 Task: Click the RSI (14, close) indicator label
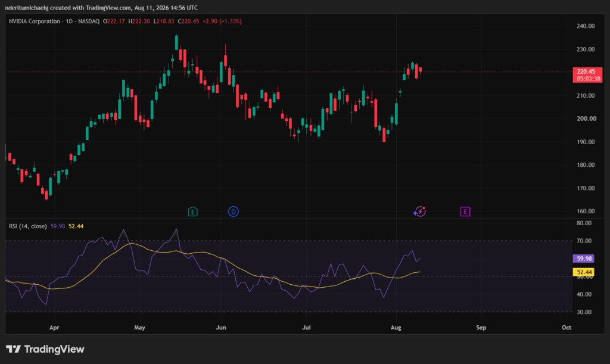(28, 226)
